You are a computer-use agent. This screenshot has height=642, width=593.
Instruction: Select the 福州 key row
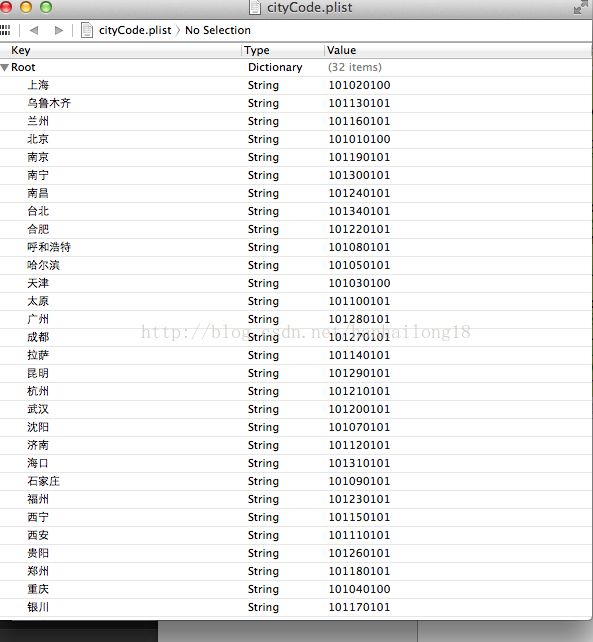(x=38, y=500)
